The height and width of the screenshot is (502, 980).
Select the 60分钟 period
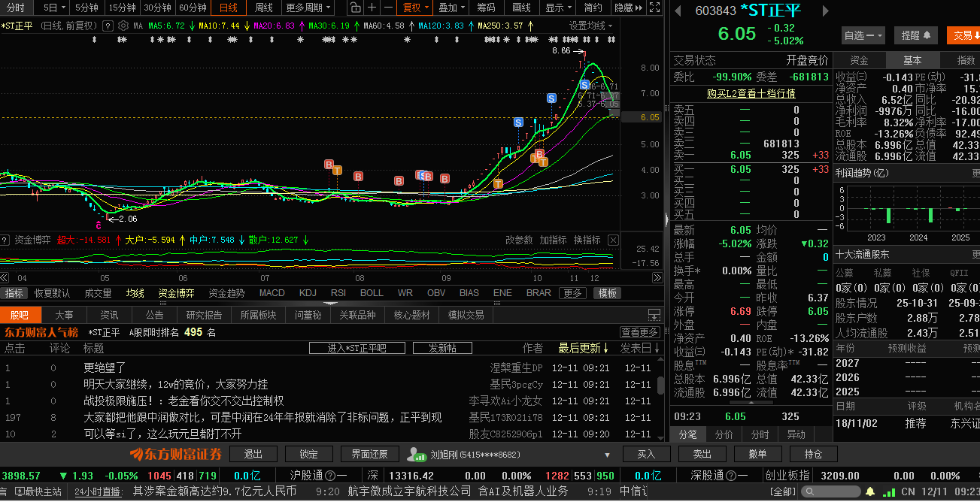[x=193, y=8]
